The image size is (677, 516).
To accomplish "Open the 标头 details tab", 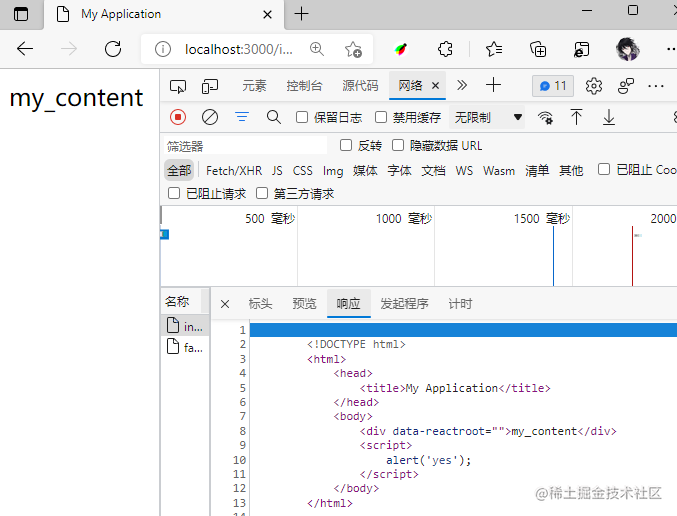I will 260,304.
